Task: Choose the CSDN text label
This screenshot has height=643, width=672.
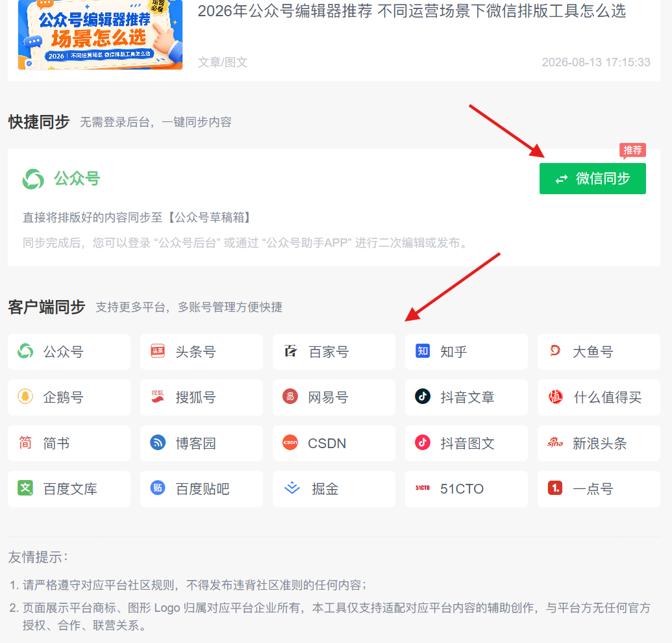Action: [327, 443]
